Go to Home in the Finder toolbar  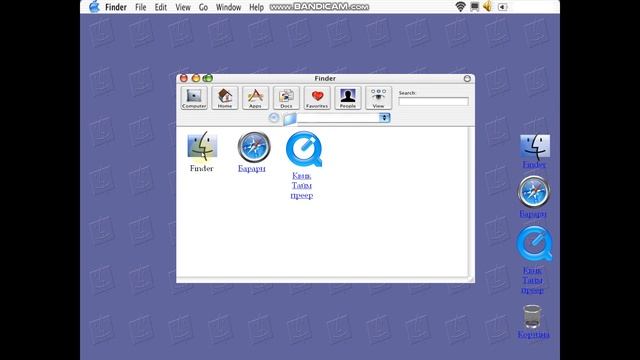[224, 98]
